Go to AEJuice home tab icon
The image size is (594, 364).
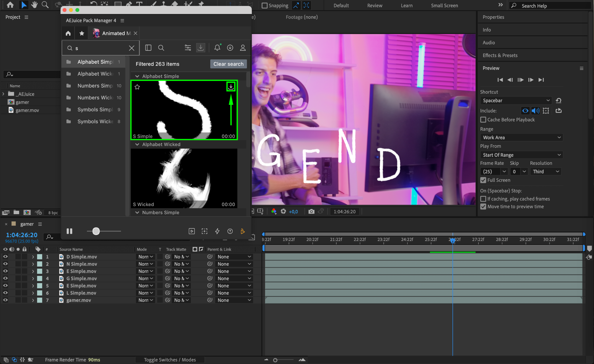click(x=68, y=33)
